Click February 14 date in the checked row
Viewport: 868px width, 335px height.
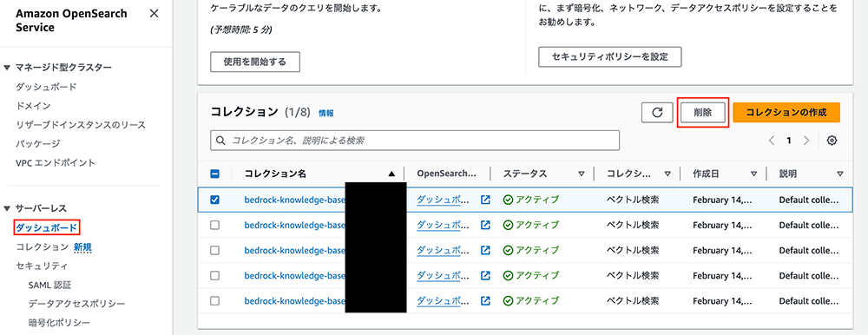tap(722, 200)
